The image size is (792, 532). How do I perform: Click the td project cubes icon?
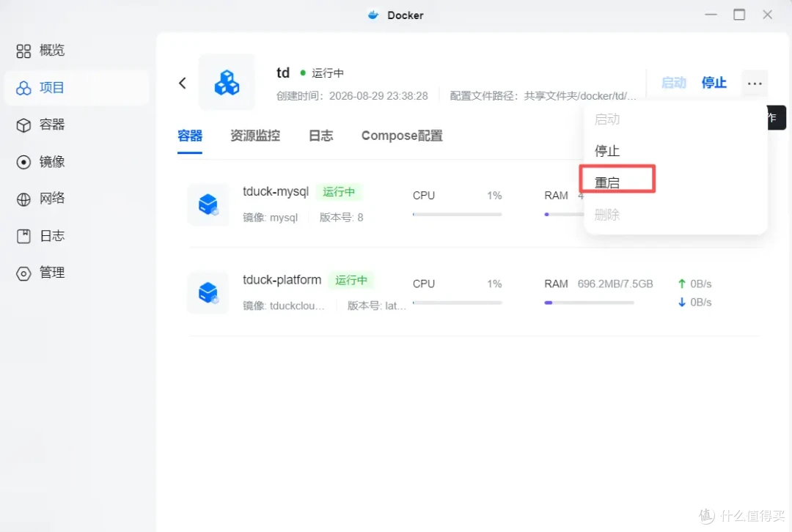point(227,82)
